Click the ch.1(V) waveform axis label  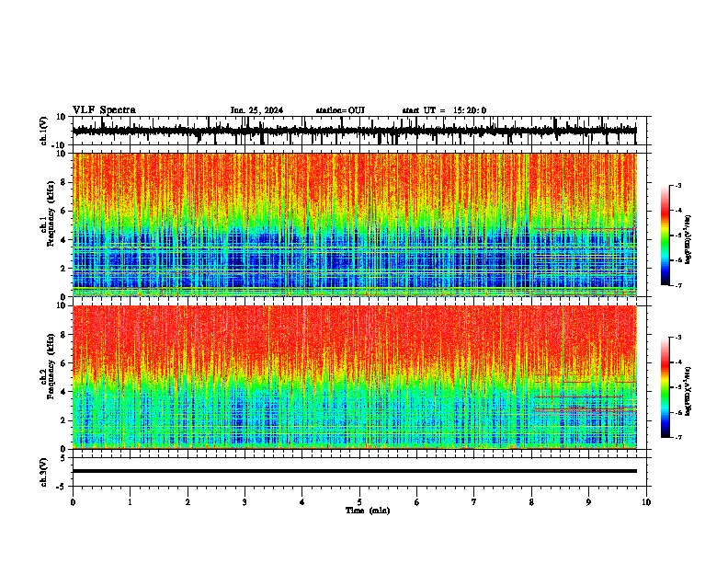tap(44, 131)
